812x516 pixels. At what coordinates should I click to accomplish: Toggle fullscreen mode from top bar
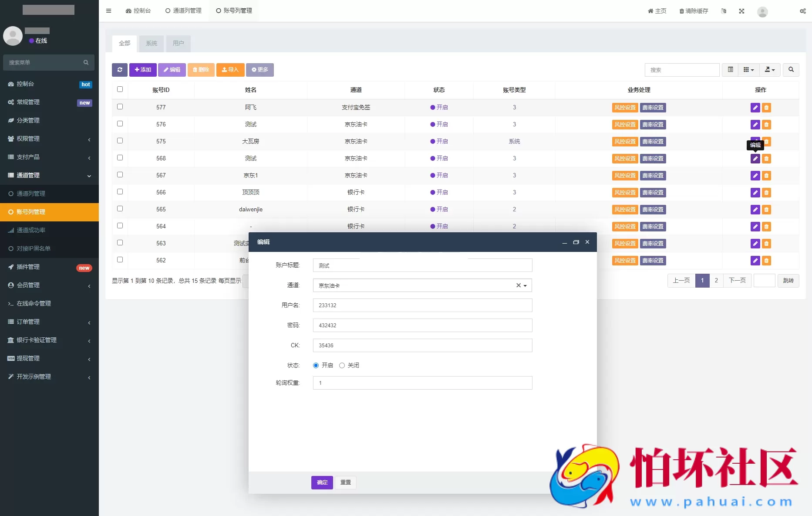tap(741, 11)
